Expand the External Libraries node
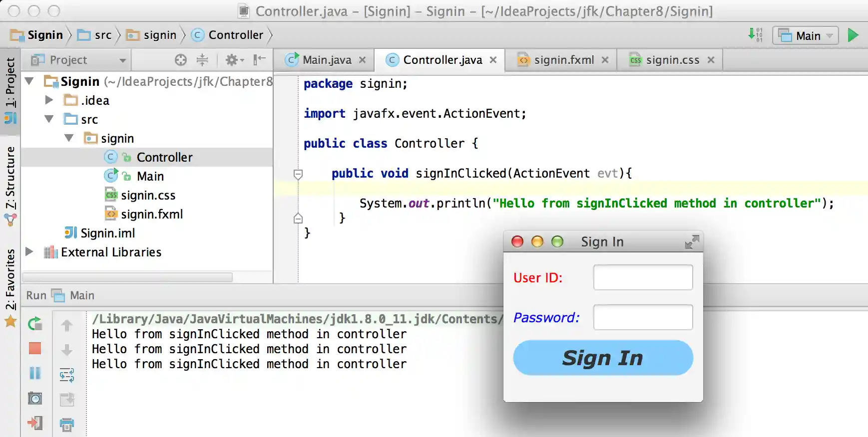 point(29,252)
